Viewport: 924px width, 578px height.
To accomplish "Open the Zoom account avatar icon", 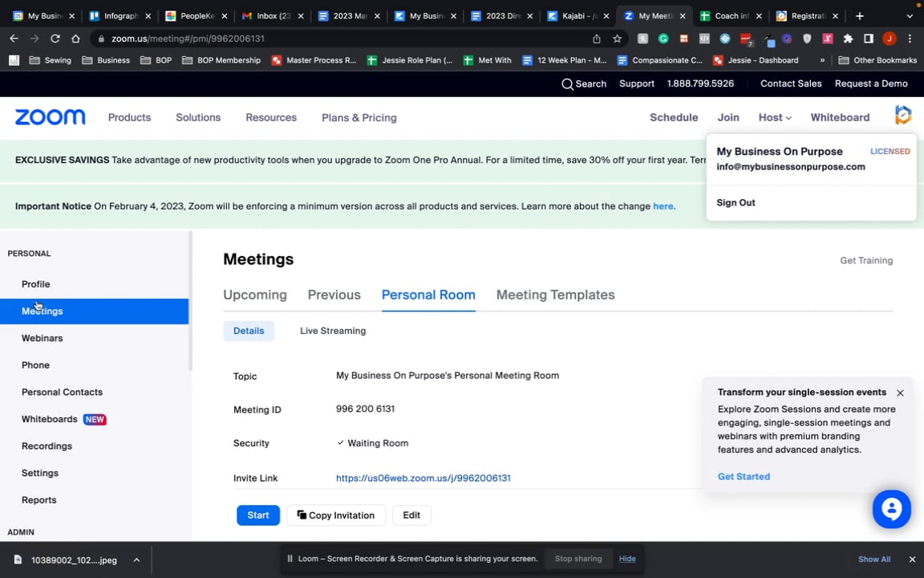I will [903, 115].
